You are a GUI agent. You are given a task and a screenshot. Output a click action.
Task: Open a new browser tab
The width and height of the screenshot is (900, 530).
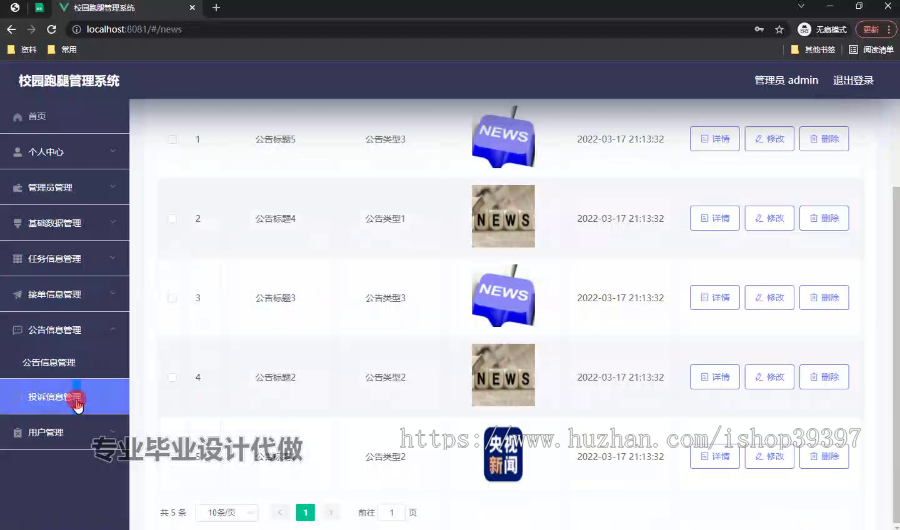point(216,7)
